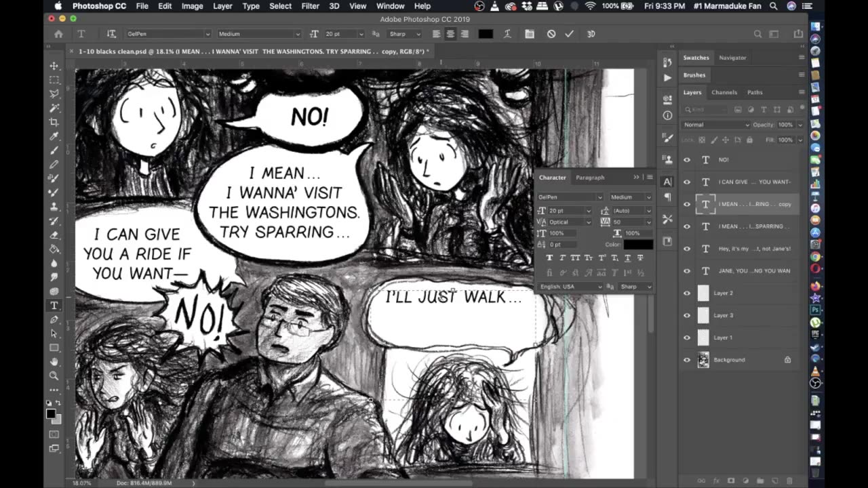Image resolution: width=868 pixels, height=488 pixels.
Task: Hide the Background layer
Action: coord(687,360)
